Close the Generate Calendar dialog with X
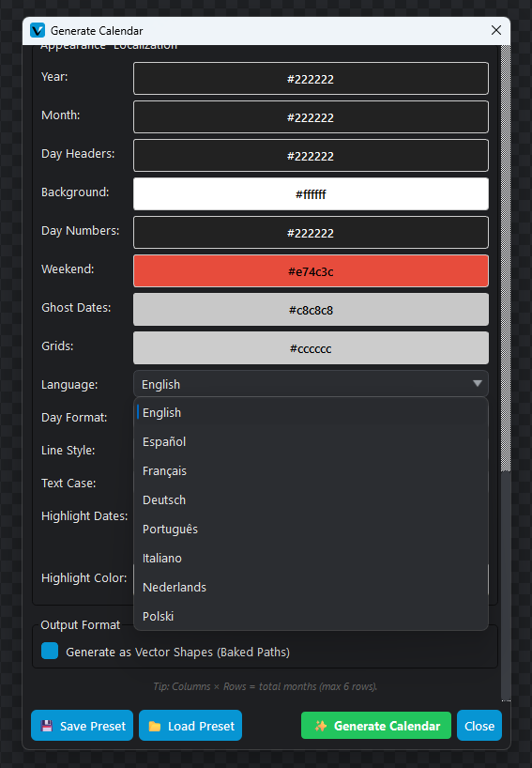Screen dimensions: 532x768 [495, 30]
